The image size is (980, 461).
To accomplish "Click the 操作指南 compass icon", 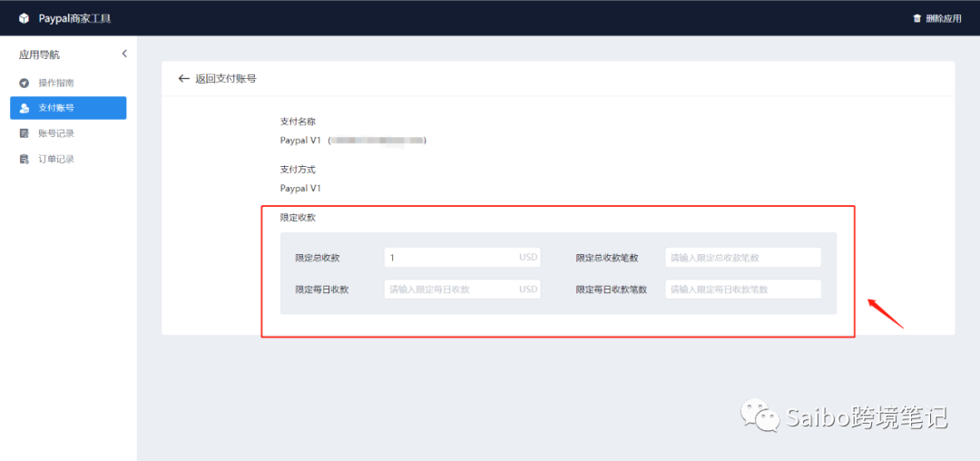I will point(24,83).
